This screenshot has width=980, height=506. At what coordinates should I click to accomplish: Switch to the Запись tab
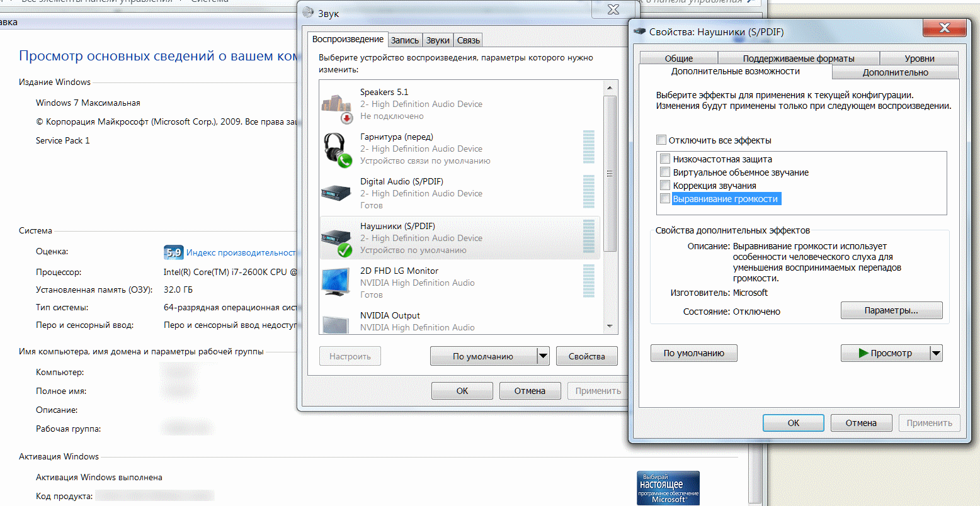pos(404,40)
